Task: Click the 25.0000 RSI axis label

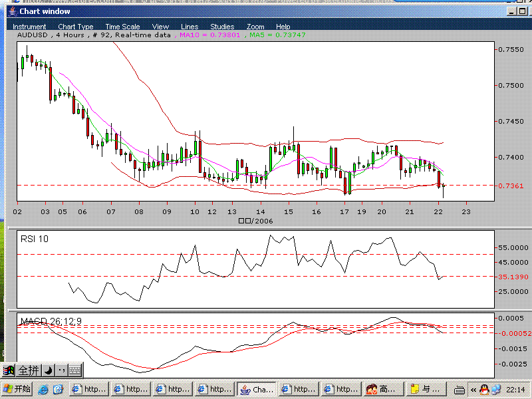Action: click(x=513, y=292)
